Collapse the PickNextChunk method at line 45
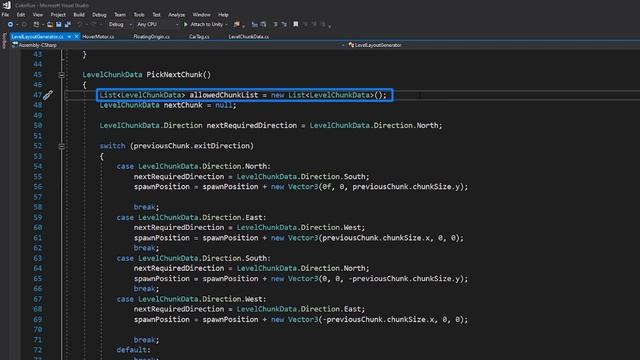This screenshot has height=360, width=640. 62,75
